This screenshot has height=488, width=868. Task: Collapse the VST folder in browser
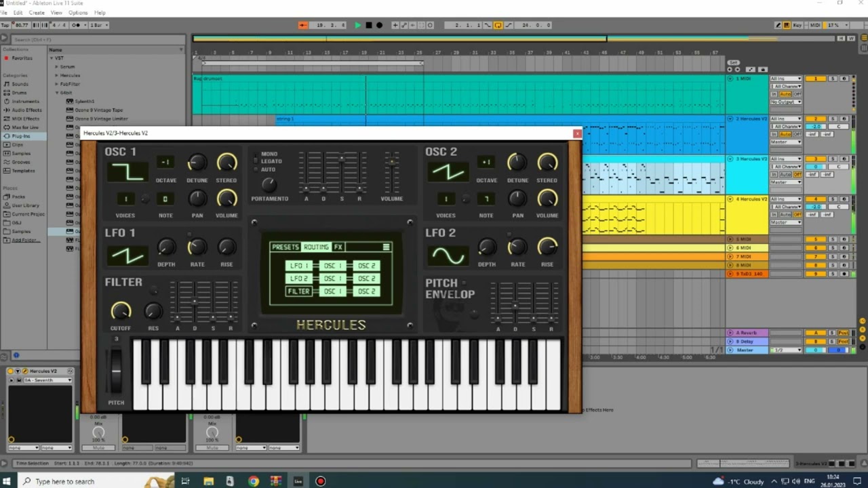tap(52, 58)
